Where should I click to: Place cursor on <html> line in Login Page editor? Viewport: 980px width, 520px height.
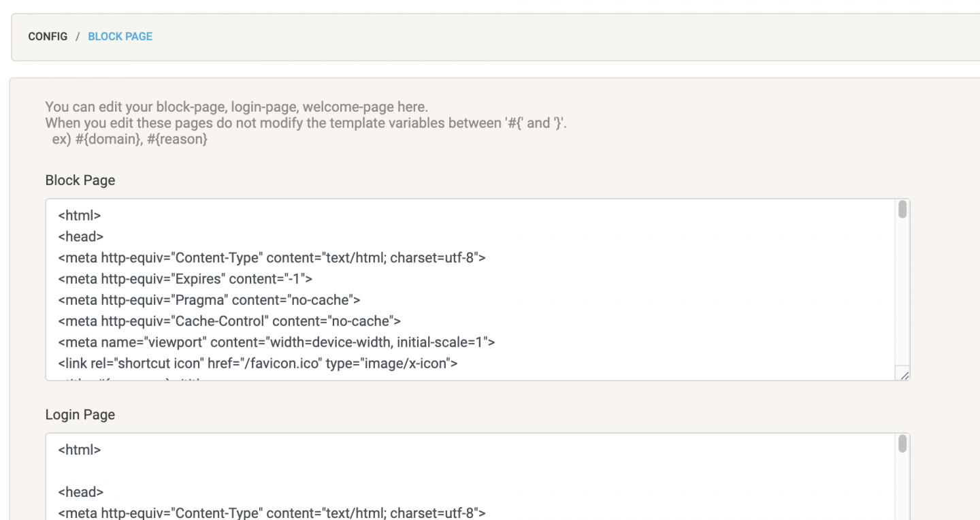[x=80, y=450]
